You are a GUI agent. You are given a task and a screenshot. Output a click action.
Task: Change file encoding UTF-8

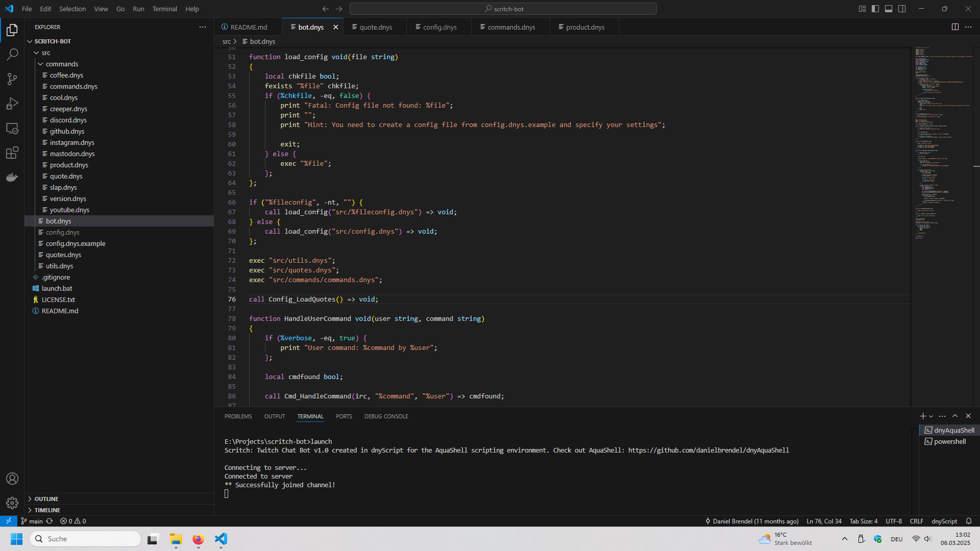click(894, 521)
